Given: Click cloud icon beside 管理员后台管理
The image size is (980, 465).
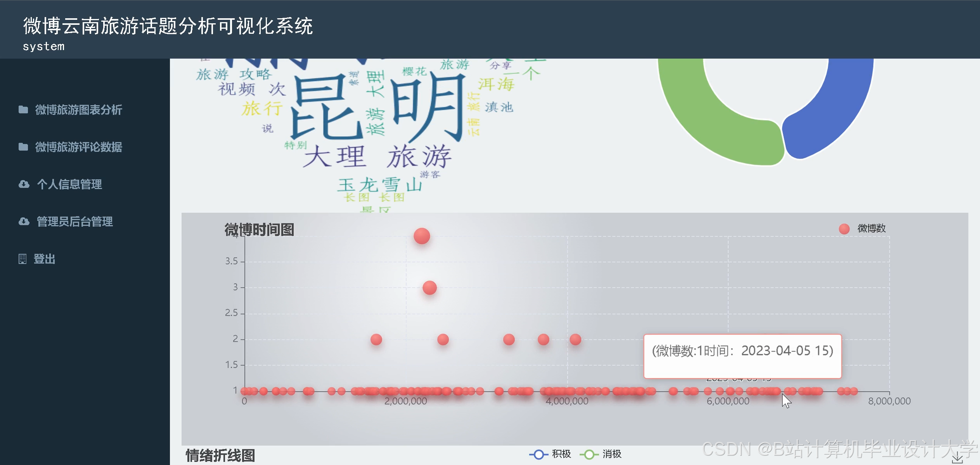Looking at the screenshot, I should [x=24, y=222].
